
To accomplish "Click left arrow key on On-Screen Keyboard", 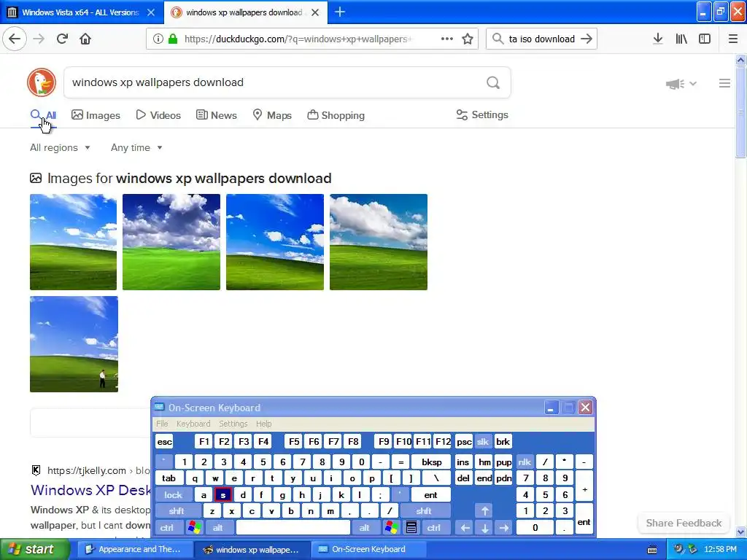I will (x=465, y=528).
